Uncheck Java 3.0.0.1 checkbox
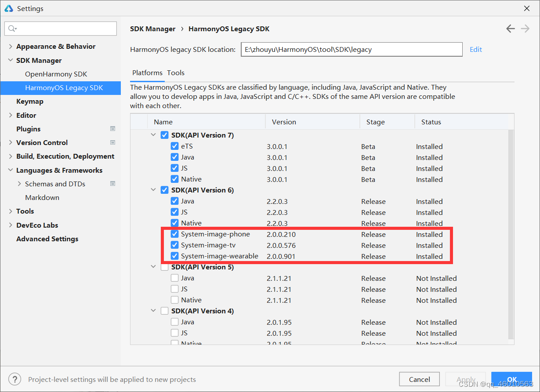The image size is (540, 392). 174,157
